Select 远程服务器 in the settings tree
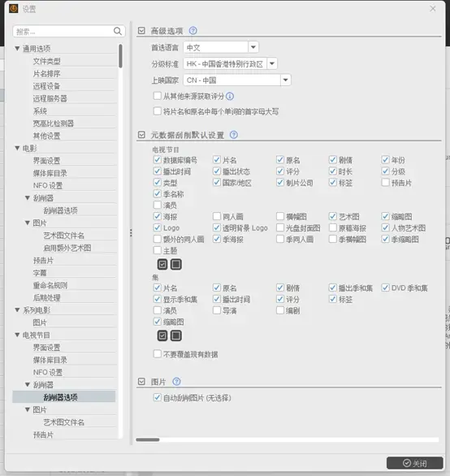Screen dimensions: 450x476 click(50, 98)
